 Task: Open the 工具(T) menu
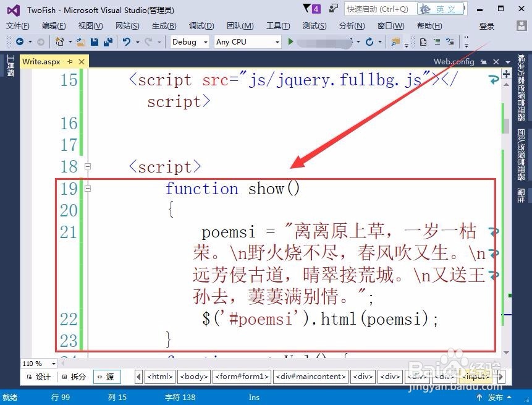(x=278, y=26)
